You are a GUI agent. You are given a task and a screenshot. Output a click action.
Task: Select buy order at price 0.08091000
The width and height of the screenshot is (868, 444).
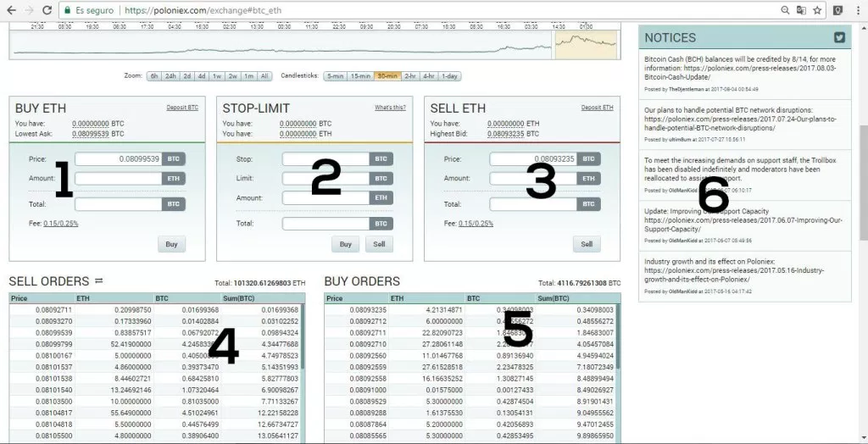tap(470, 390)
